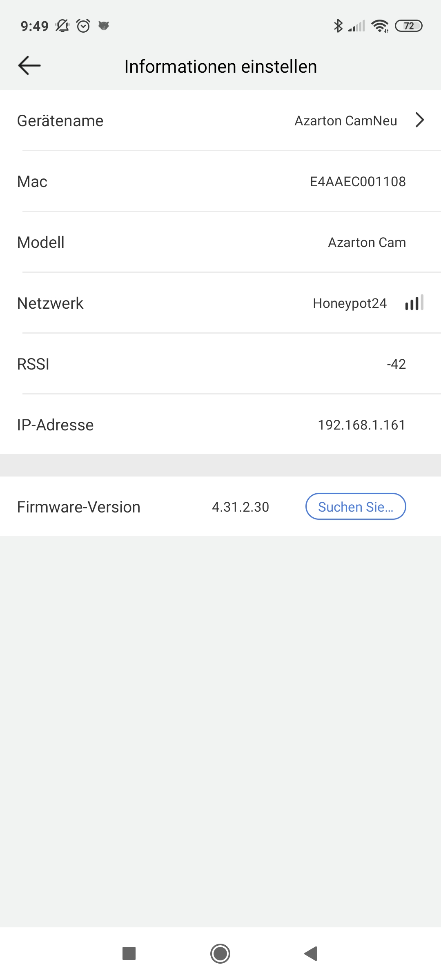Tap the Suchen Sie firmware button

[x=356, y=507]
